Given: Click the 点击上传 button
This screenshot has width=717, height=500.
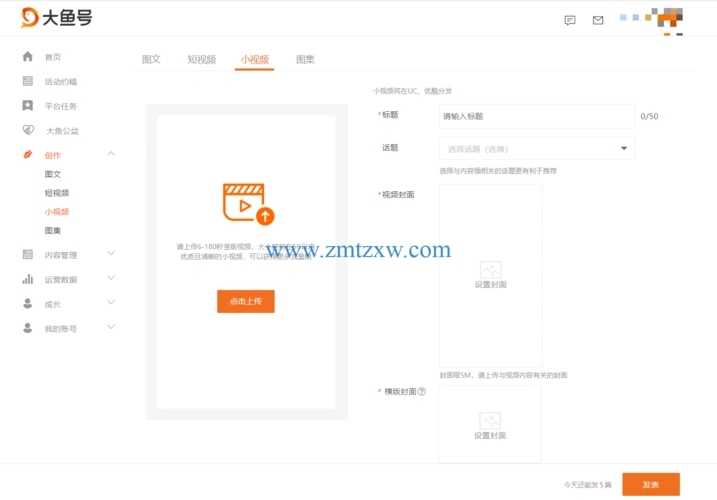Looking at the screenshot, I should point(246,301).
